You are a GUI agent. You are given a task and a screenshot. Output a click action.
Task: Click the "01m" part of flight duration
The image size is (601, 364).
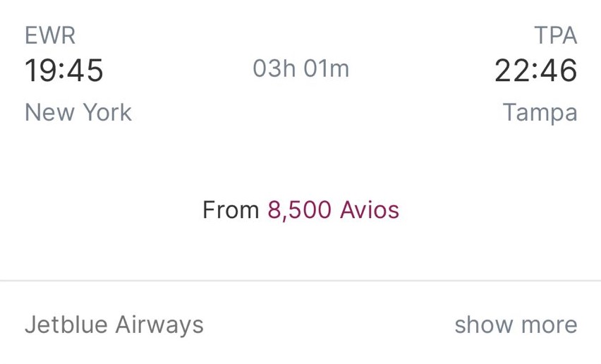(327, 68)
